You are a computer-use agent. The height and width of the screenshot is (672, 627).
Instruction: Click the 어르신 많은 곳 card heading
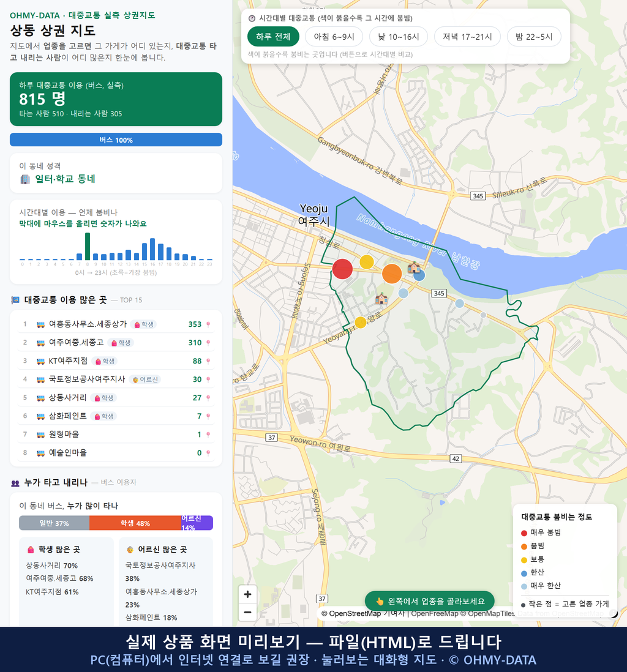pos(157,550)
